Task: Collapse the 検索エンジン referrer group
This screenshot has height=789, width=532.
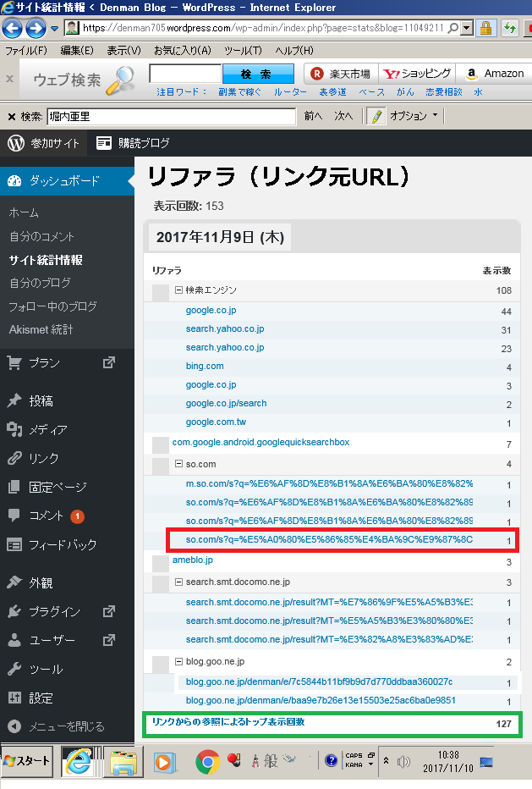Action: click(178, 290)
